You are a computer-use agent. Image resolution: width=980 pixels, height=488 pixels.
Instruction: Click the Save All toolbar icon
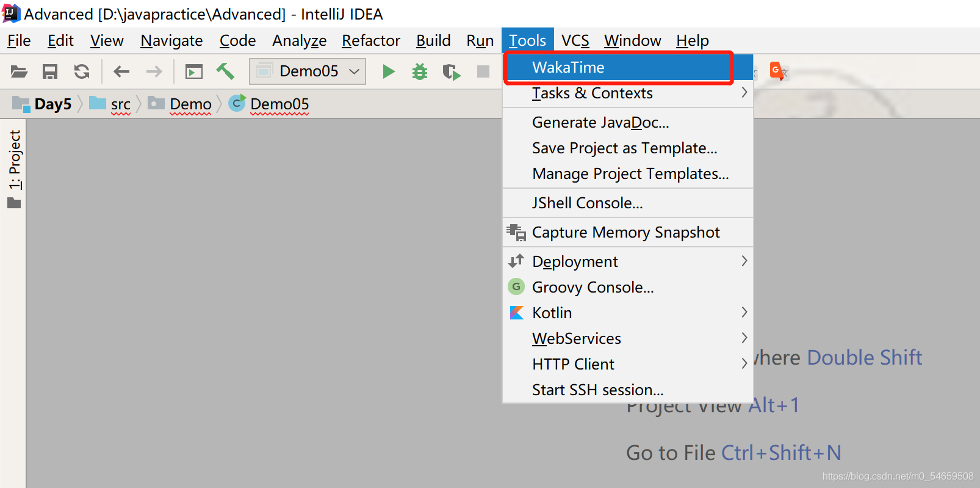point(50,71)
